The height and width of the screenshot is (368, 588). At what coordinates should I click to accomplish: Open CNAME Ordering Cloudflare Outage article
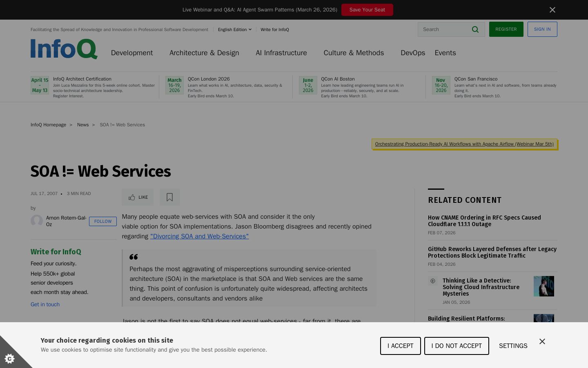click(484, 221)
